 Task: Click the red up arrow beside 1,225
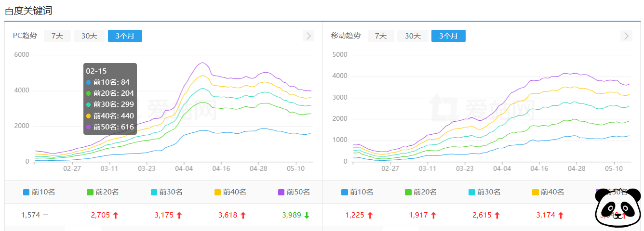[370, 215]
